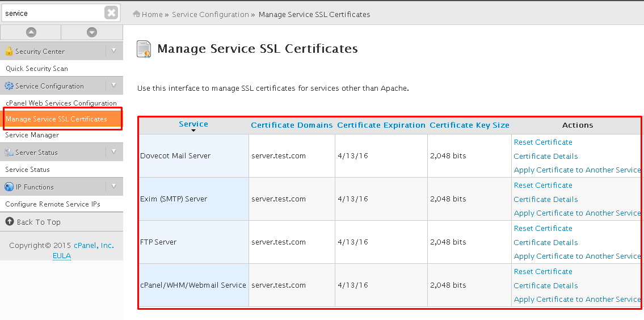Screen dimensions: 644x320
Task: Reset Certificate for Dovecot Mail Server
Action: [x=543, y=142]
